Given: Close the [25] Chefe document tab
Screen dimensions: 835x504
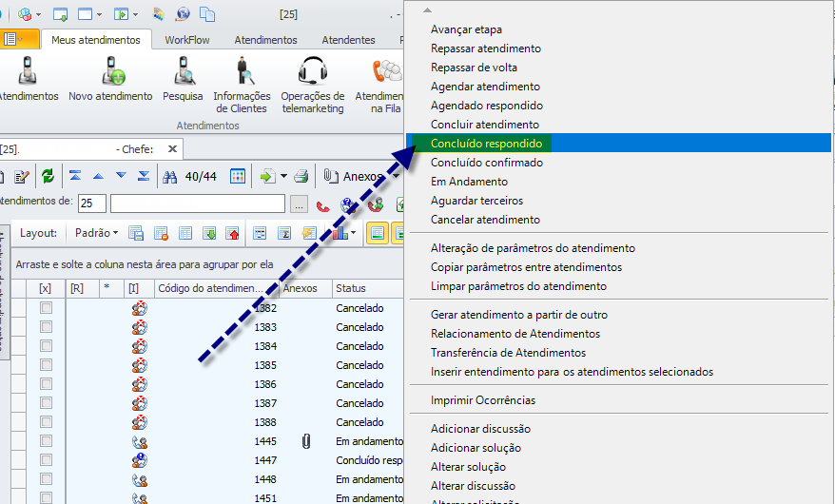Looking at the screenshot, I should point(172,149).
